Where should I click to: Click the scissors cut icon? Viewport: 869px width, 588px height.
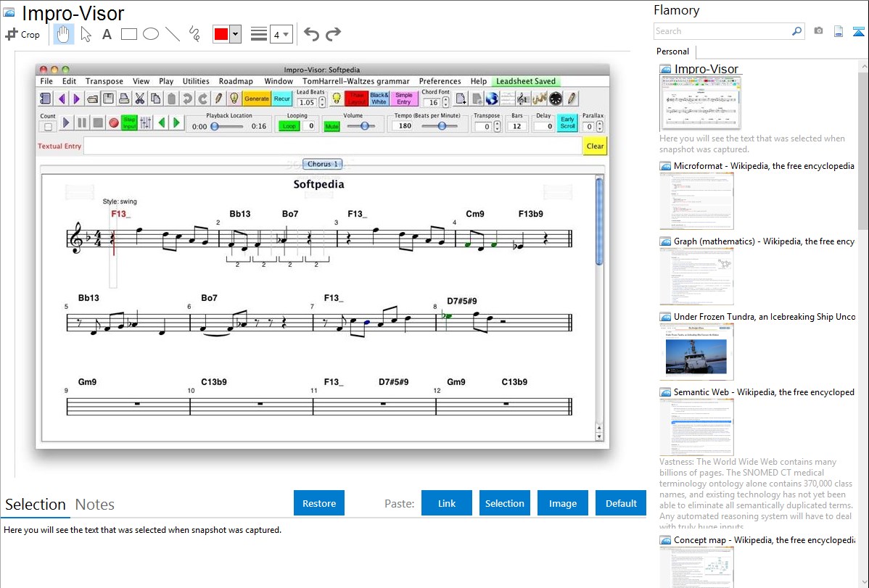140,99
